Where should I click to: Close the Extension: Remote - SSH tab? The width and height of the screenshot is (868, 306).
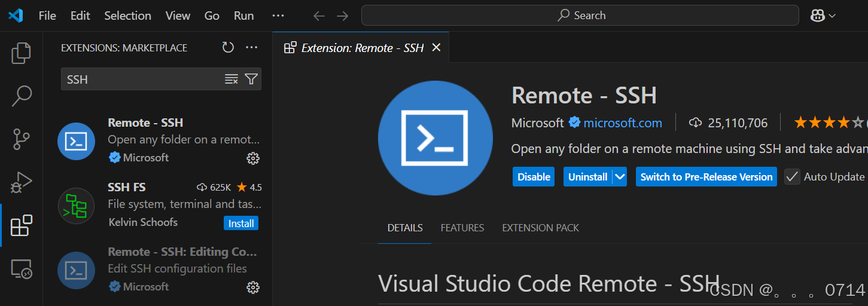point(436,47)
